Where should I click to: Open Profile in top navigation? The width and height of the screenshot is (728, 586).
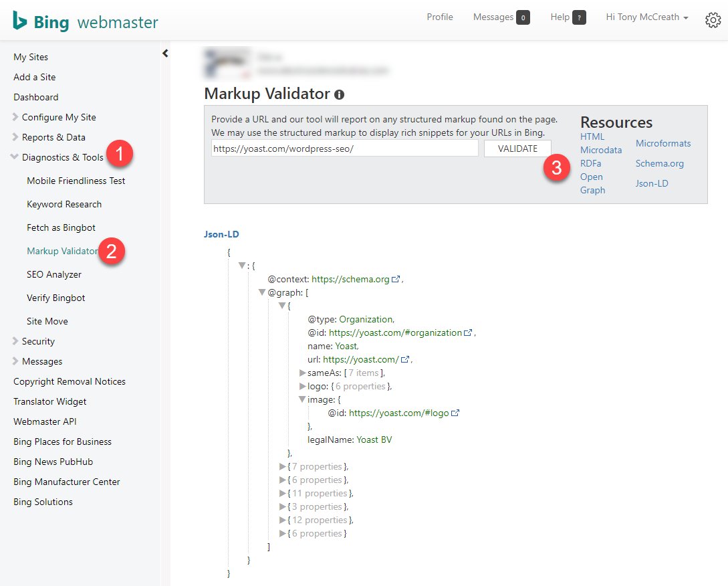click(440, 17)
